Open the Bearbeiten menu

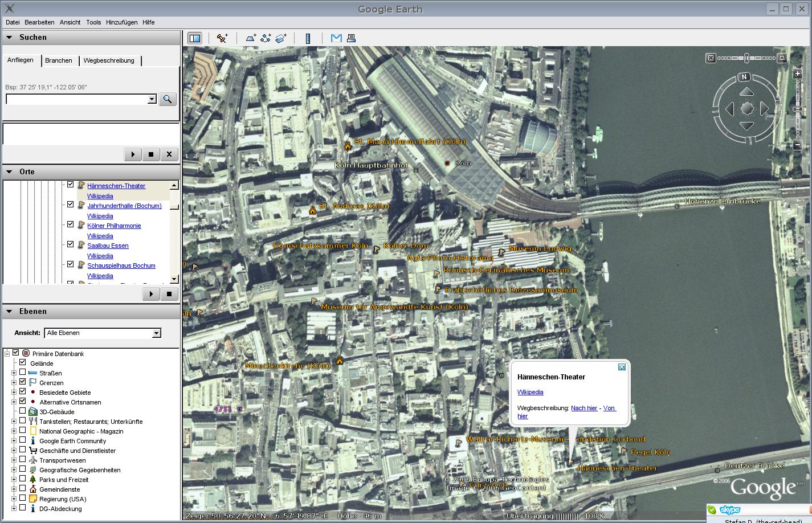coord(39,22)
